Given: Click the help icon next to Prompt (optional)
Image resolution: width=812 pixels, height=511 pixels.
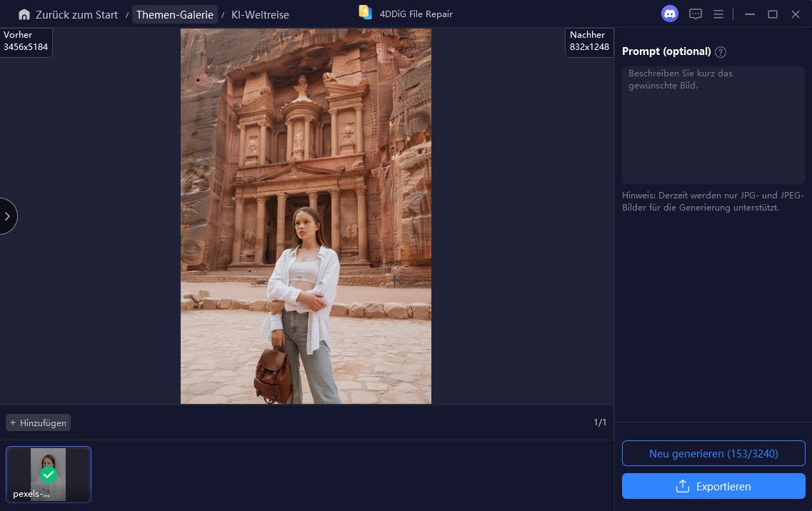Looking at the screenshot, I should pos(721,52).
